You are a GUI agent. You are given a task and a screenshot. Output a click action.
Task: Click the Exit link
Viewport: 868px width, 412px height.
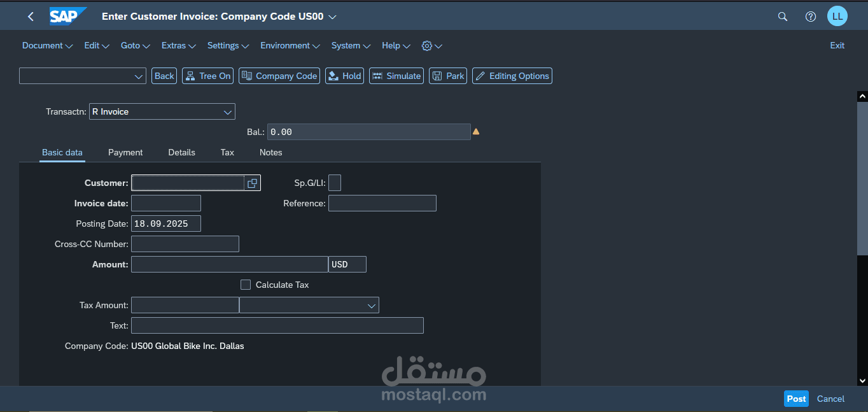[x=837, y=46]
